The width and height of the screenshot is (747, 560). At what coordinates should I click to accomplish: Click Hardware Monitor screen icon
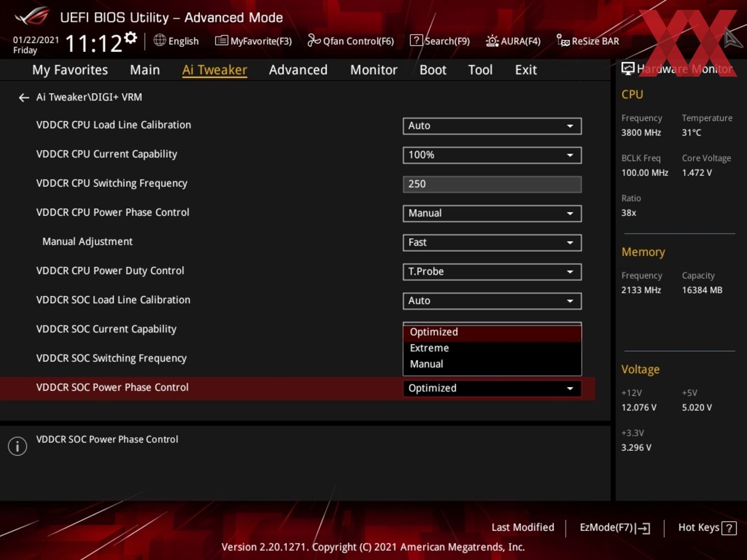tap(628, 69)
